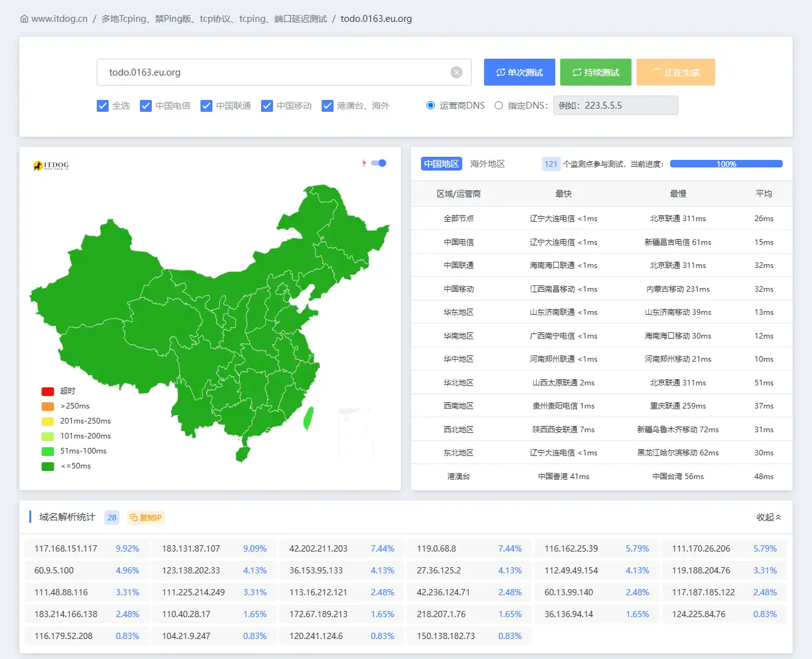Click the 100% progress bar
Viewport: 812px width, 659px height.
click(726, 164)
